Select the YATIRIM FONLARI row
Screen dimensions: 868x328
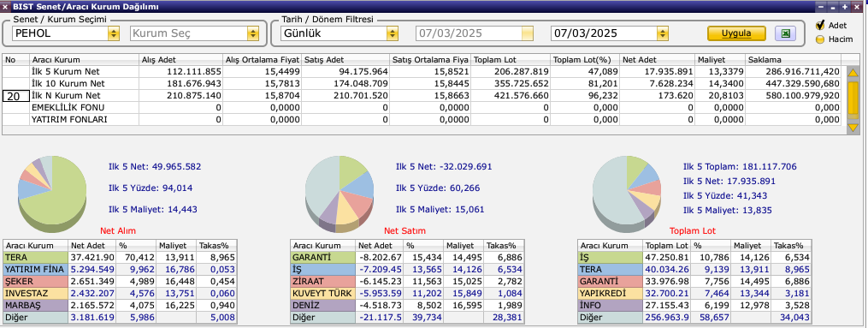[x=422, y=120]
